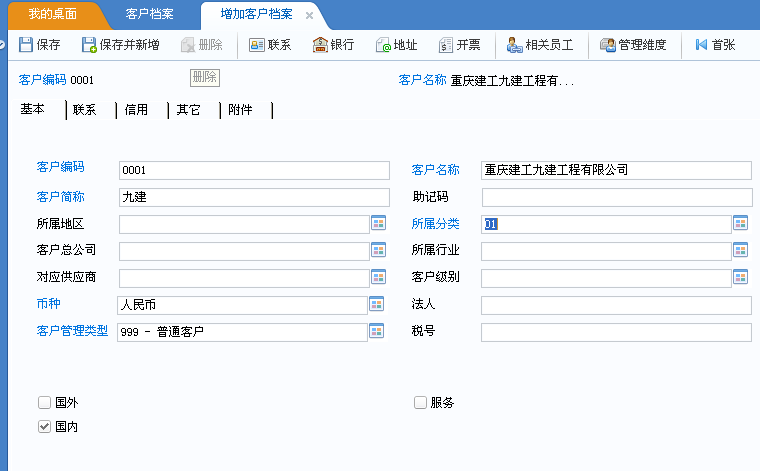Switch to 客户档案 tab
Viewport: 760px width, 471px height.
[x=149, y=14]
